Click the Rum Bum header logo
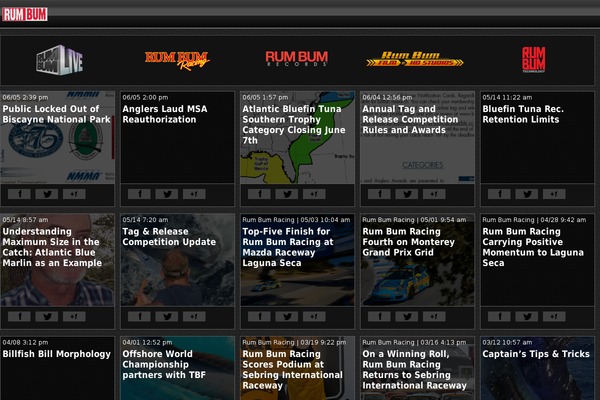600x400 pixels. click(x=25, y=15)
